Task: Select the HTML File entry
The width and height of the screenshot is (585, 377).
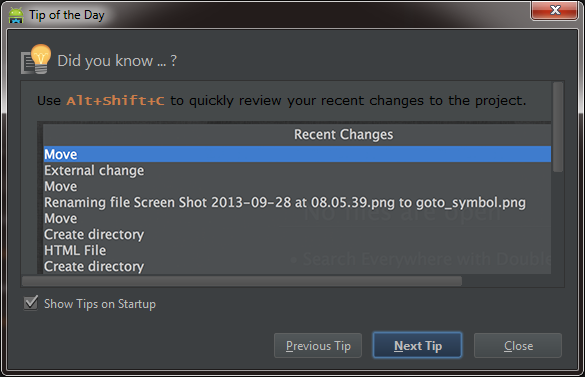Action: [75, 250]
